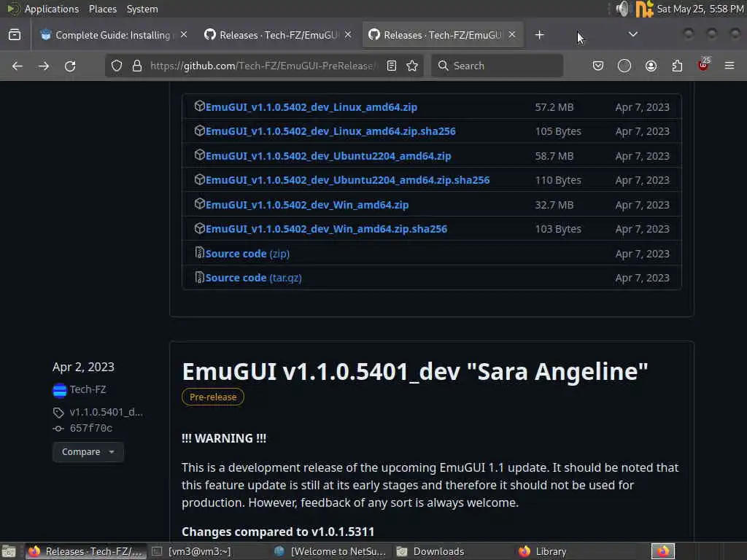747x560 pixels.
Task: Download EmuGUI Ubuntu2204_amd64.zip
Action: coord(328,156)
